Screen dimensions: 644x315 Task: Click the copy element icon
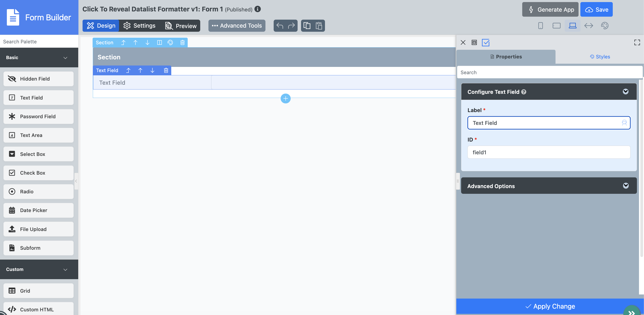click(x=307, y=26)
